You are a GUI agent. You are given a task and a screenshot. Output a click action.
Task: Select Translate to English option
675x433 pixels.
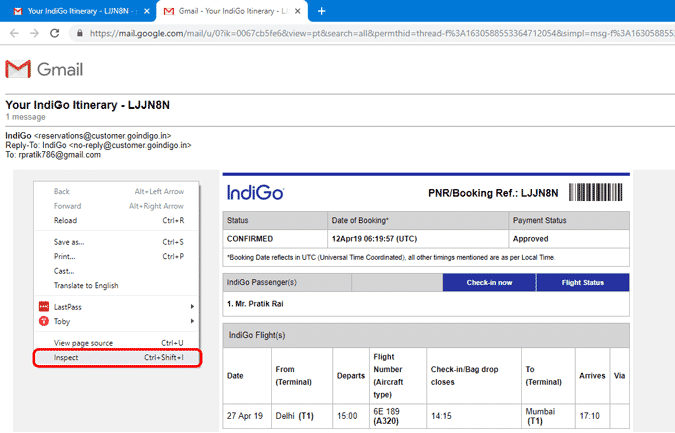click(86, 285)
